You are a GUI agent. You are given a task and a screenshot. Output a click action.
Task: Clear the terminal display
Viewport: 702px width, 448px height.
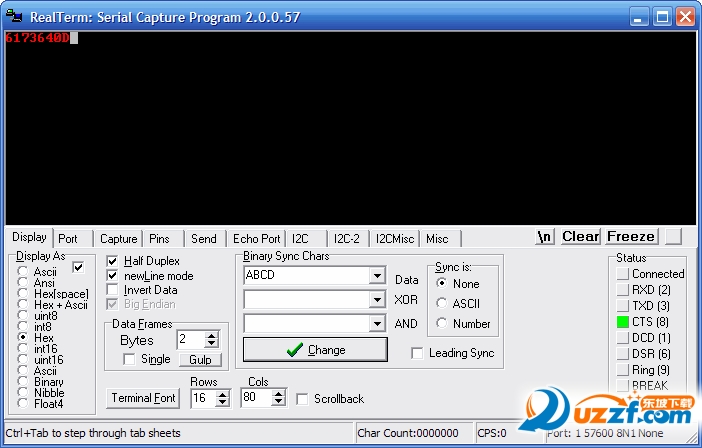pyautogui.click(x=580, y=236)
